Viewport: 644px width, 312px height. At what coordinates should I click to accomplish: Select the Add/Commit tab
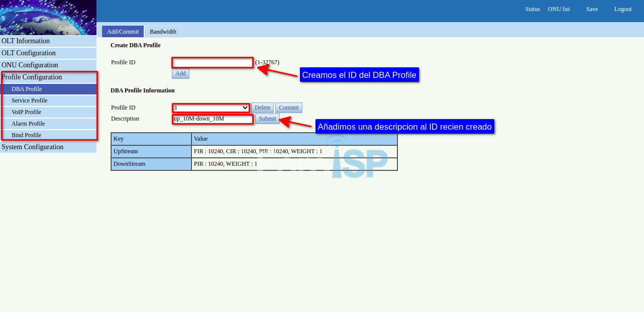tap(123, 31)
